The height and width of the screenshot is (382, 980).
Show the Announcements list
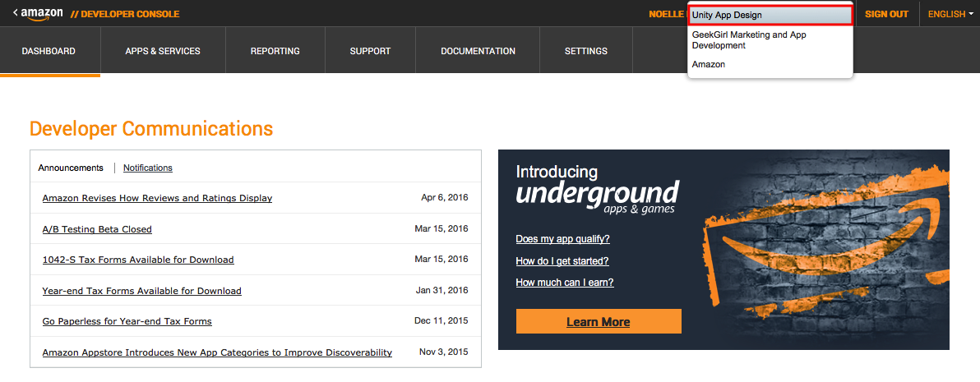tap(71, 168)
